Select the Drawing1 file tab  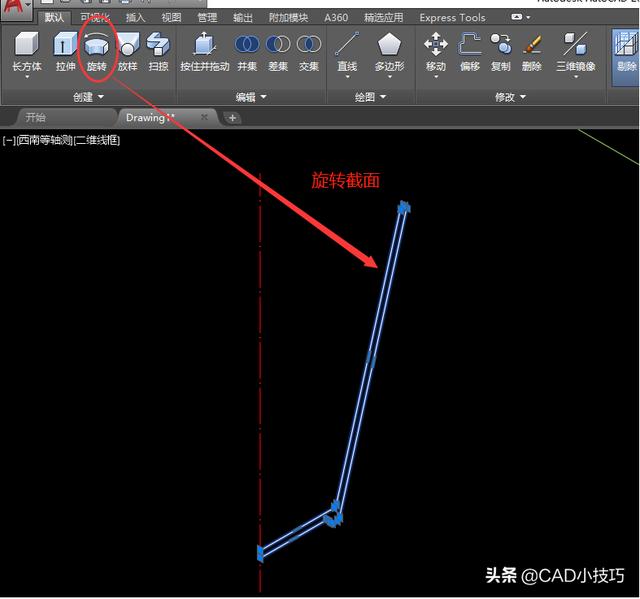pos(150,118)
